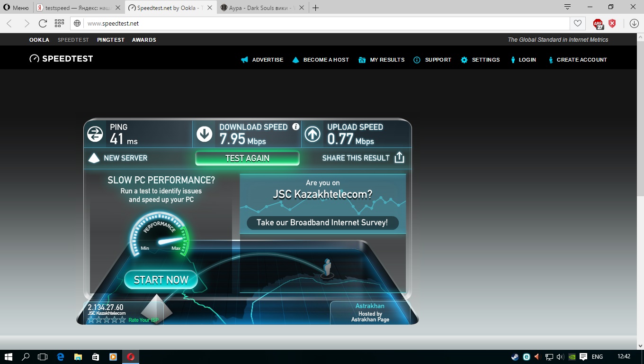Open the tab menu icon
The width and height of the screenshot is (644, 364).
[x=567, y=7]
